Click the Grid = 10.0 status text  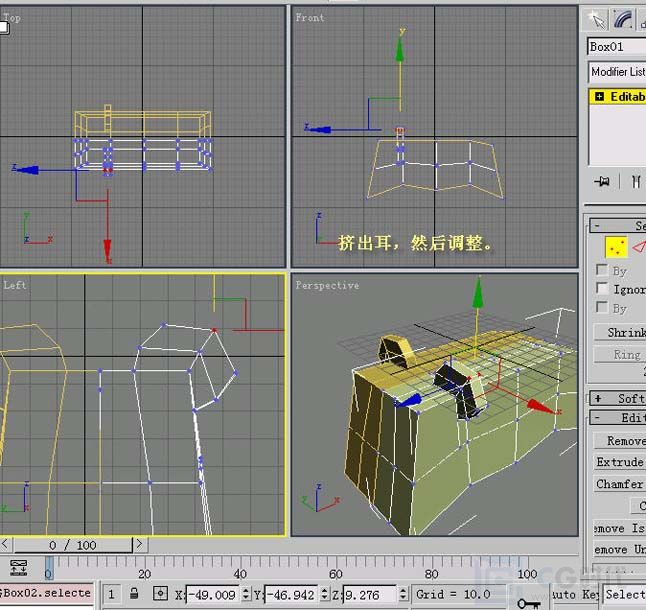tap(453, 594)
